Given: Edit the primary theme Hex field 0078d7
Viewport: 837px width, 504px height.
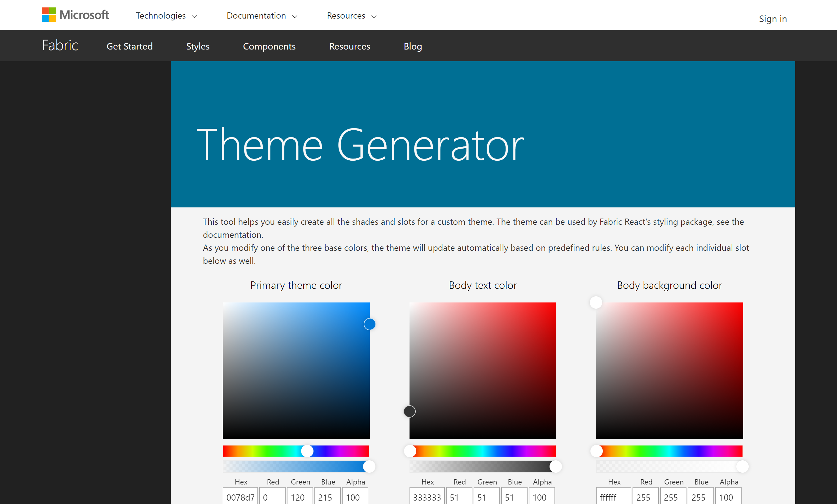Looking at the screenshot, I should [x=240, y=497].
